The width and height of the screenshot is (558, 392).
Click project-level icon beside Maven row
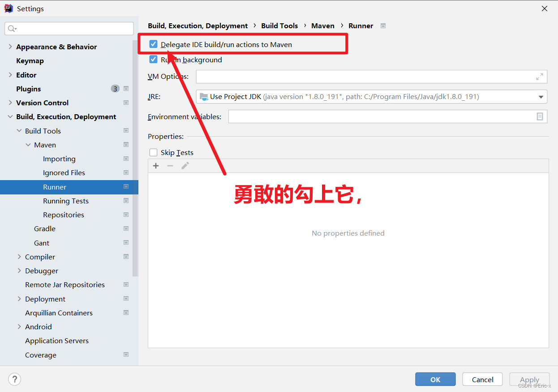click(x=126, y=145)
